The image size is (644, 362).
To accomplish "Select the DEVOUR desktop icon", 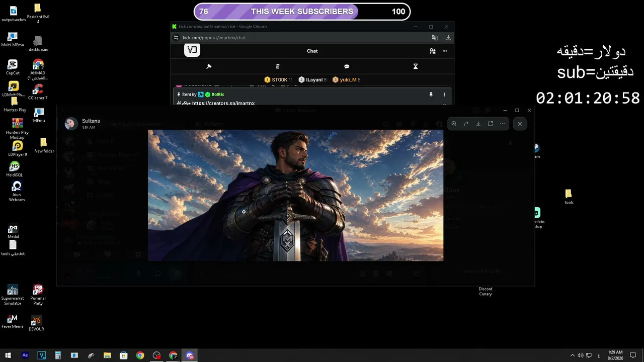I will [36, 323].
